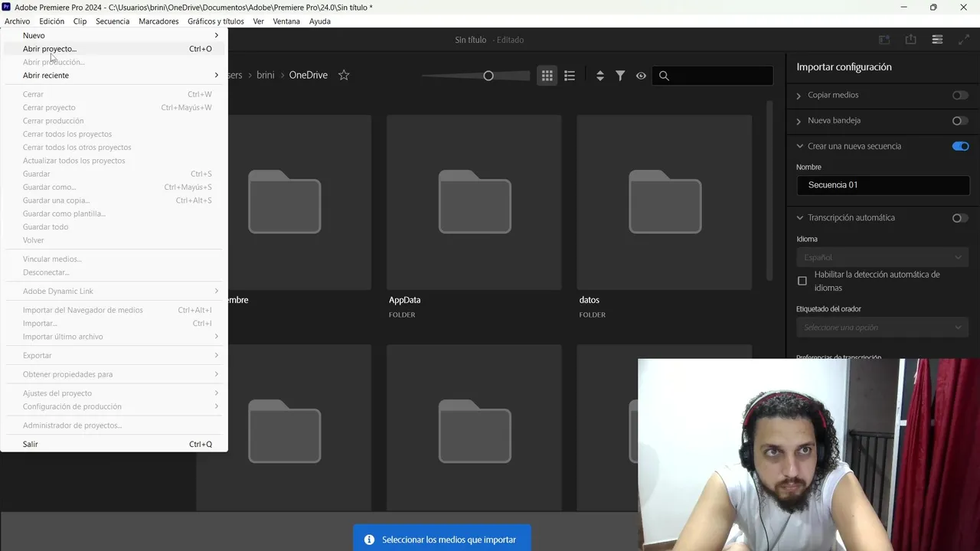Viewport: 980px width, 551px height.
Task: Collapse Crear una nueva secuencia chevron
Action: coord(799,146)
